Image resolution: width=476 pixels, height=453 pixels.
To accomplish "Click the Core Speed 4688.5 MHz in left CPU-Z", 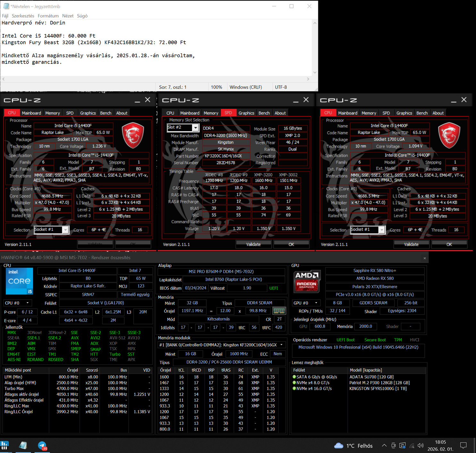I will (x=52, y=196).
